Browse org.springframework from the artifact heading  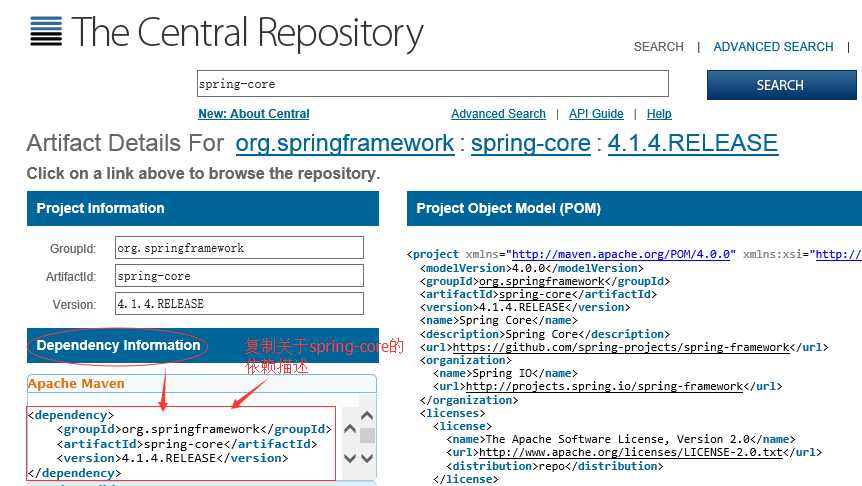point(345,143)
